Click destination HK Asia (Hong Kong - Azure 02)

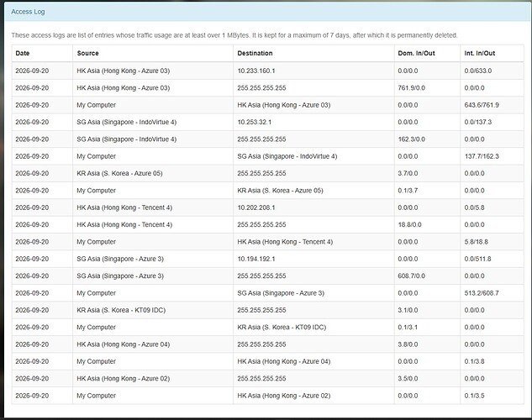click(284, 396)
